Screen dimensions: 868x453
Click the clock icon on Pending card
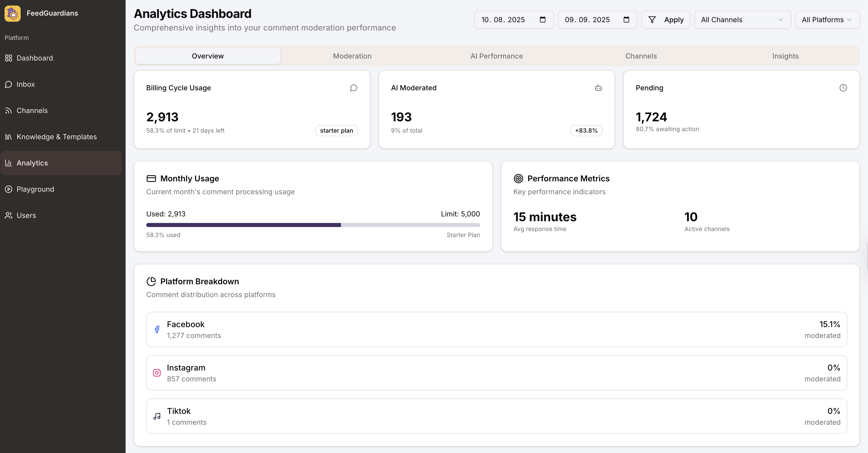[843, 88]
